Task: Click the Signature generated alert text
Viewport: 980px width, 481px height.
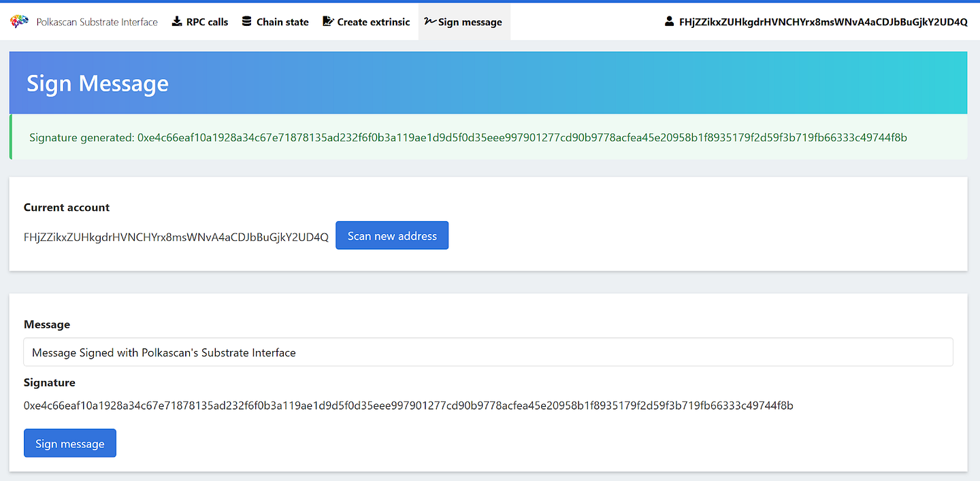Action: click(x=468, y=137)
